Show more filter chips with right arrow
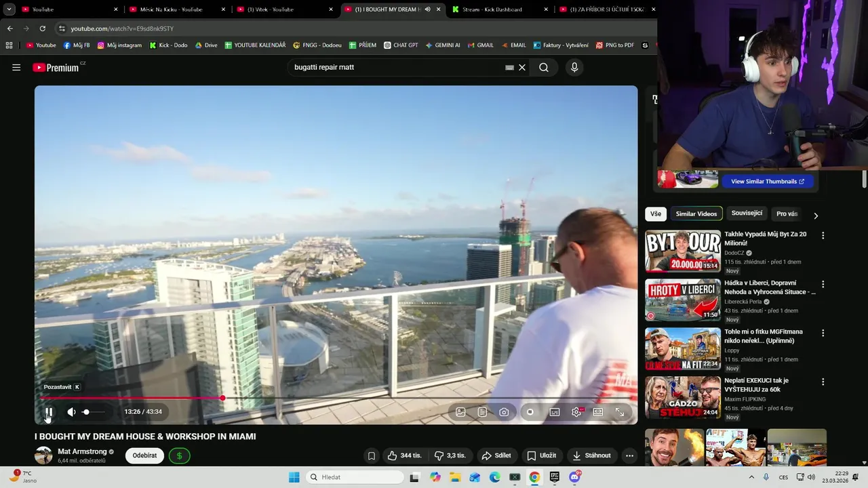868x488 pixels. tap(816, 216)
